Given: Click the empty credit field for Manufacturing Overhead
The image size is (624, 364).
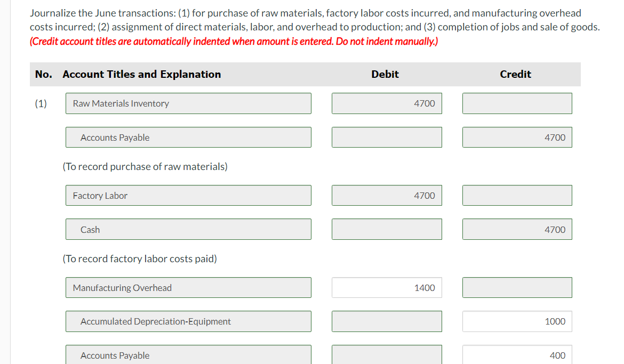Looking at the screenshot, I should pos(517,288).
